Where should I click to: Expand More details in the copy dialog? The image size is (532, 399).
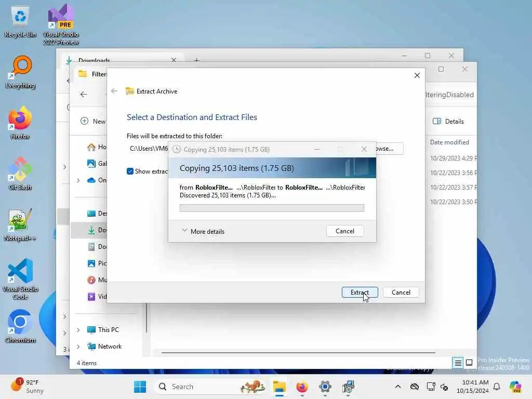203,231
